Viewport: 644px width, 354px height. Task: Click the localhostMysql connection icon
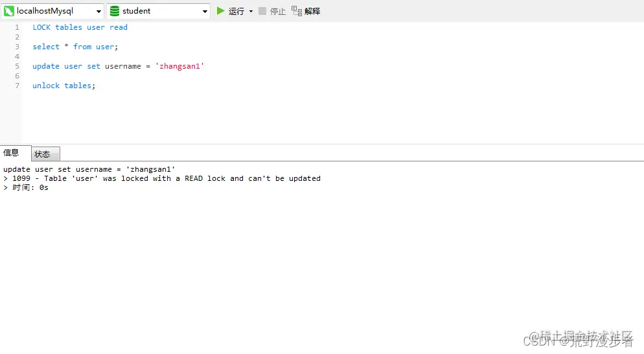click(9, 11)
